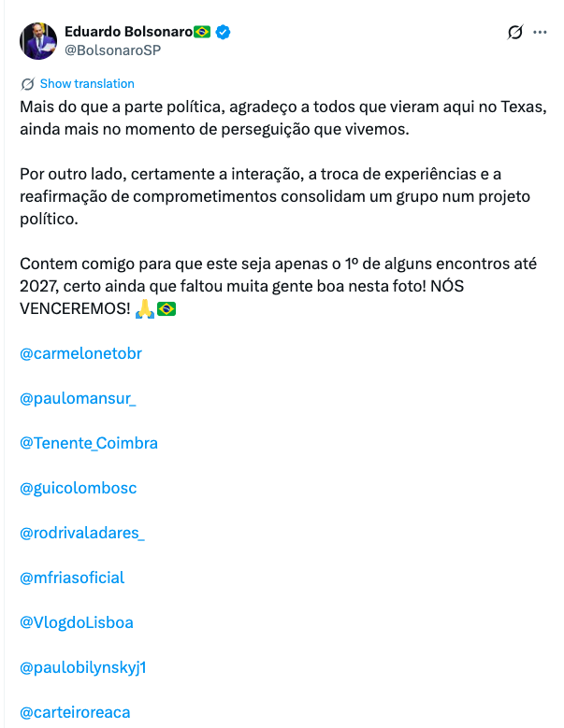Click the praying hands emoji in post
Viewport: 564px width, 728px height.
[x=144, y=308]
